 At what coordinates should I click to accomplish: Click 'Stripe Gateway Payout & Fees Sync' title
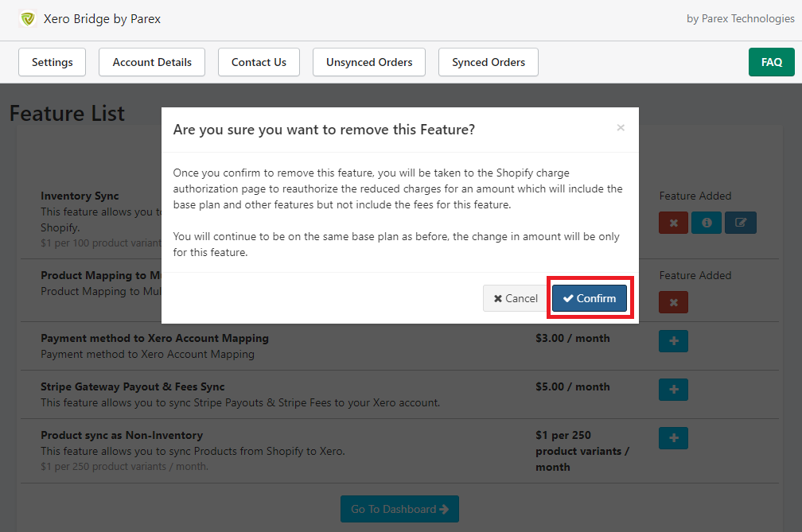[x=132, y=386]
